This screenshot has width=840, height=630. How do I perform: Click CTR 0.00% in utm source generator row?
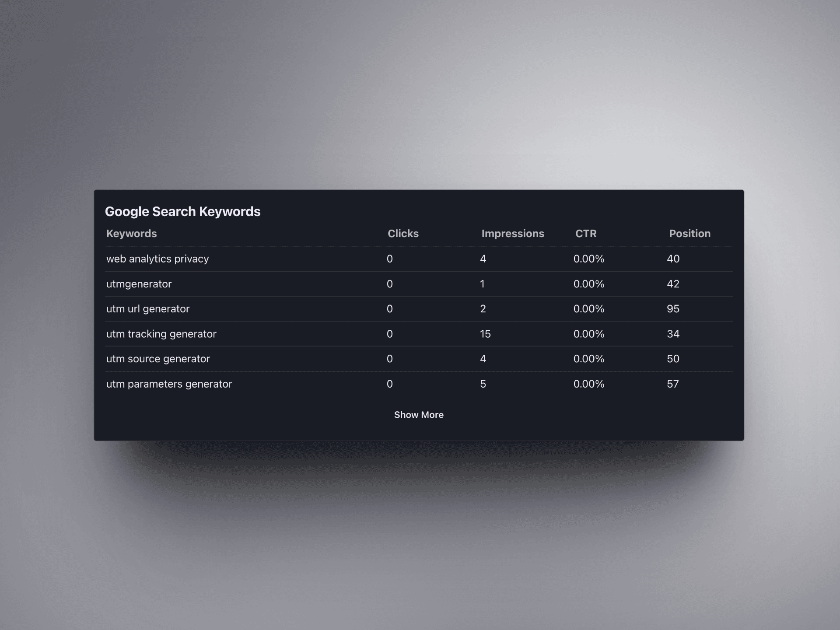point(589,359)
